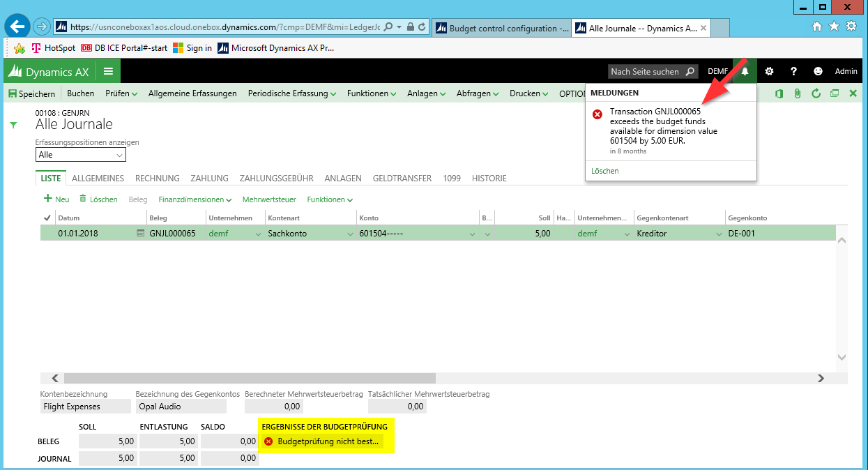Switch to the ZAHLUNG tab
The height and width of the screenshot is (470, 868).
pos(209,179)
